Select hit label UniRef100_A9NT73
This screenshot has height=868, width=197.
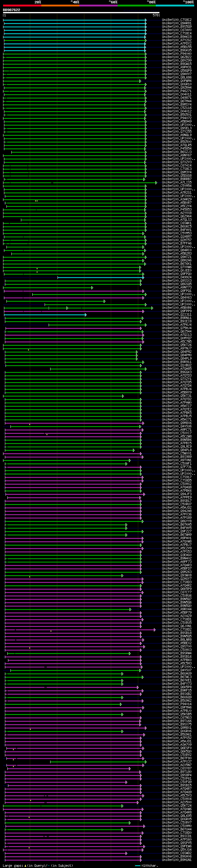(177, 287)
